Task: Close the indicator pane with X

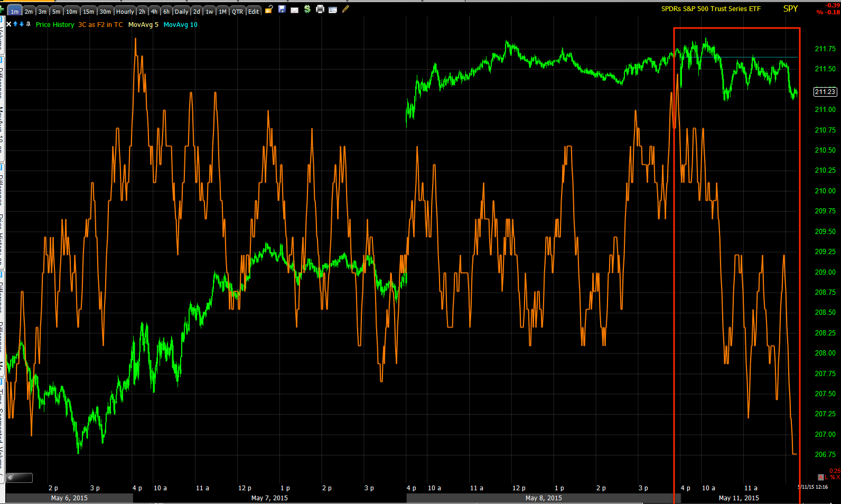Action: (x=9, y=24)
